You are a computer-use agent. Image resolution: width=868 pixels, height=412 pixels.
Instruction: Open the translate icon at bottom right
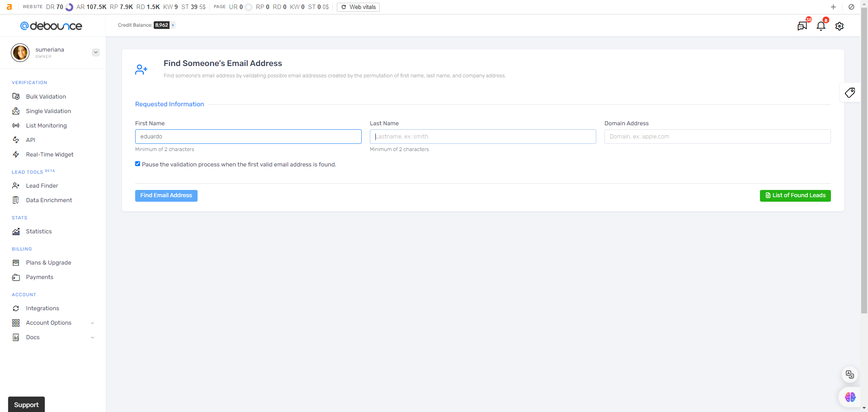(850, 374)
